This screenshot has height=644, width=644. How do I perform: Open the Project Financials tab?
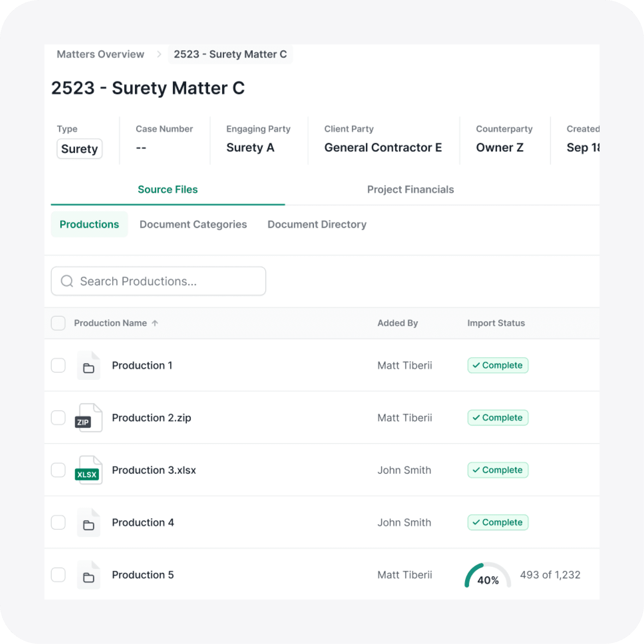point(410,189)
